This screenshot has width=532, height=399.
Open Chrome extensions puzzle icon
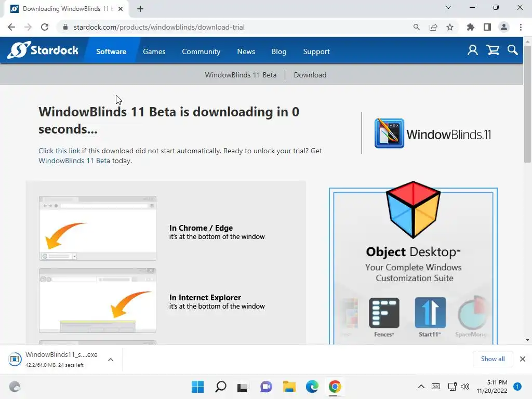point(470,27)
